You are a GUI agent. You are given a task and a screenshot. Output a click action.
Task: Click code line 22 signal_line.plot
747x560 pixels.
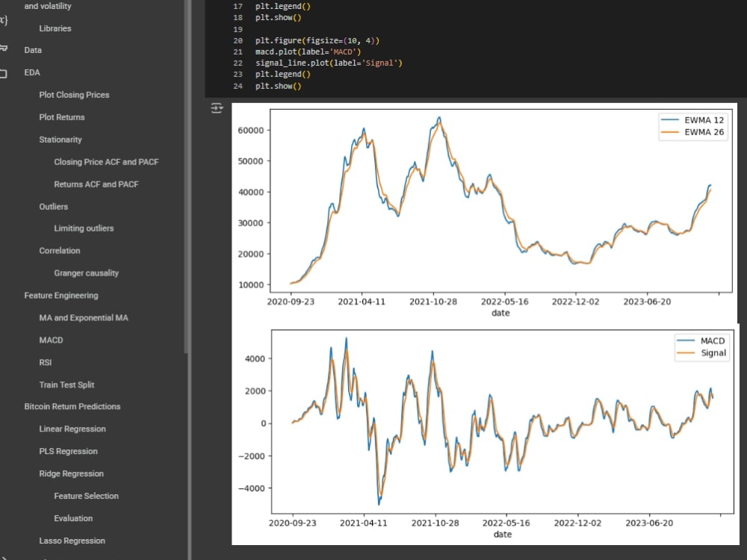(329, 63)
